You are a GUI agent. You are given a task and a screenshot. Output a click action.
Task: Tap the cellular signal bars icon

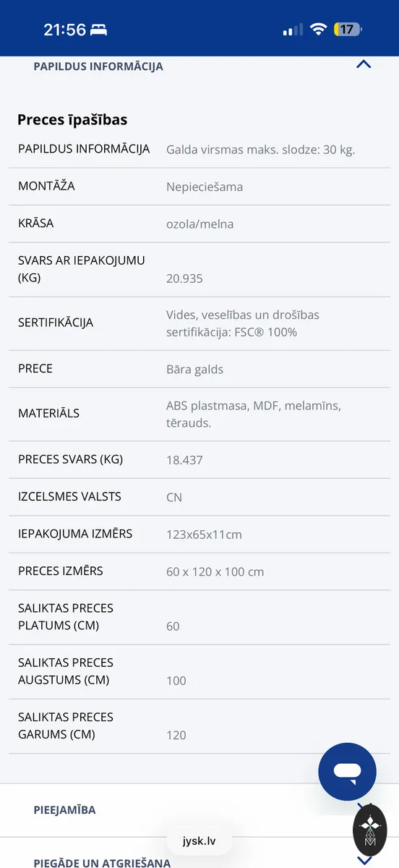pos(293,30)
